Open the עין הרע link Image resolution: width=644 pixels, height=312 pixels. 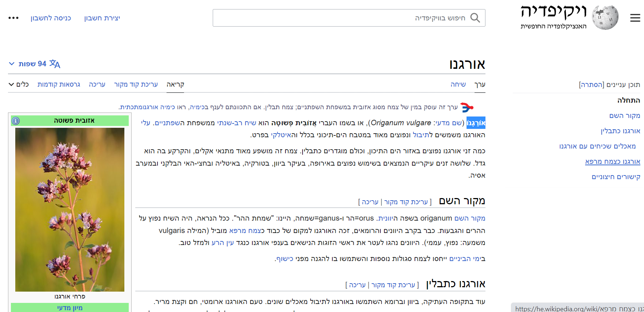[223, 243]
